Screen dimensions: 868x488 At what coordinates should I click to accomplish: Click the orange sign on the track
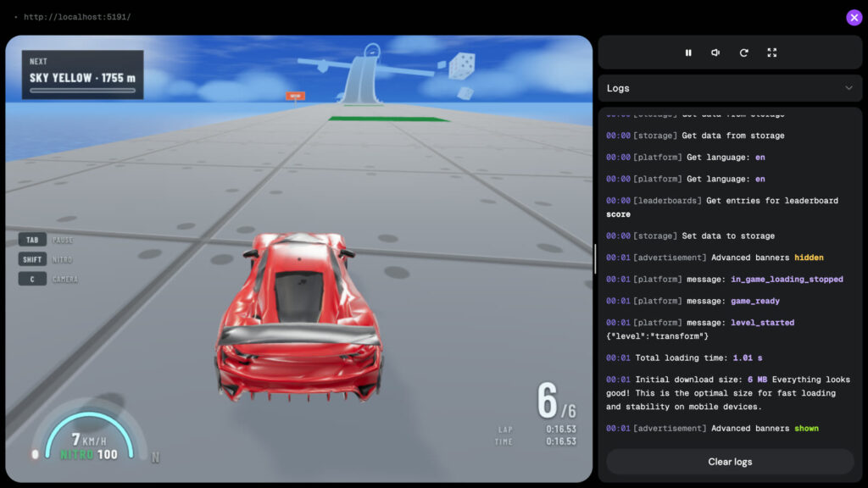[x=295, y=96]
